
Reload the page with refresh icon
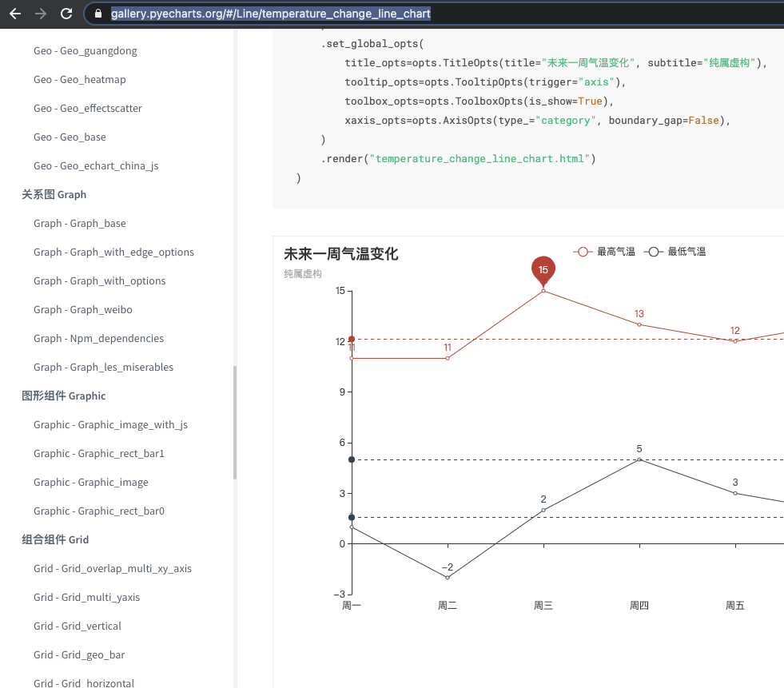(x=66, y=14)
